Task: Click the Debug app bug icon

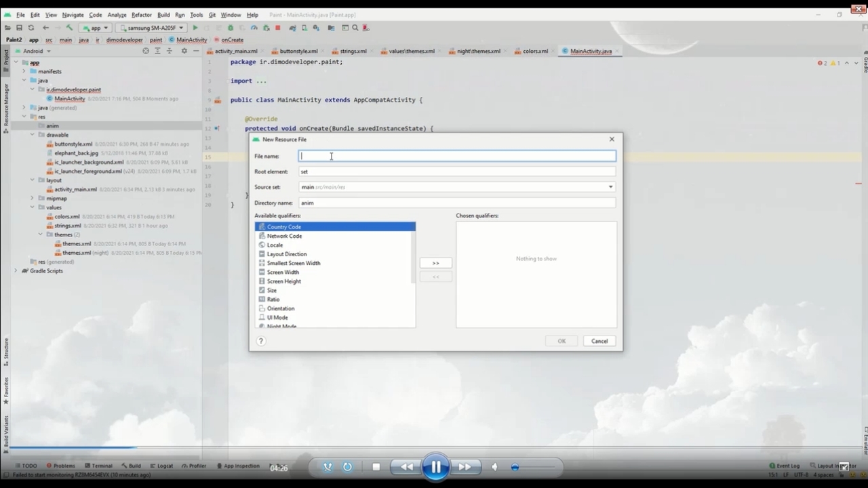Action: tap(231, 28)
